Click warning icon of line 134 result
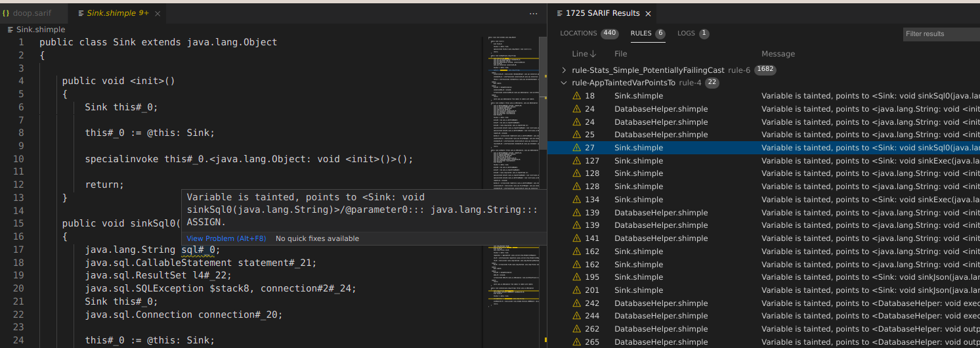Viewport: 980px width, 348px height. (x=577, y=200)
